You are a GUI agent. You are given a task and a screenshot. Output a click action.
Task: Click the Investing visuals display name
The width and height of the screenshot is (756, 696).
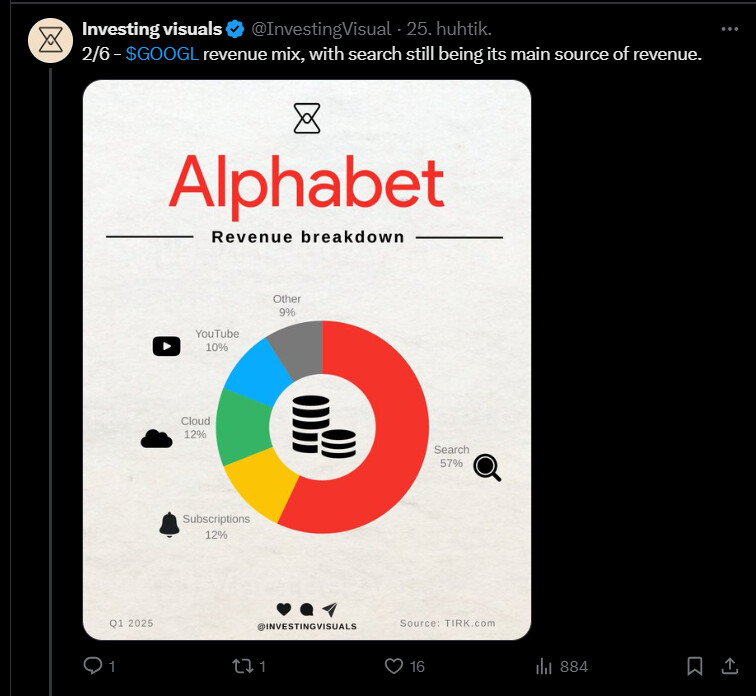(x=152, y=29)
